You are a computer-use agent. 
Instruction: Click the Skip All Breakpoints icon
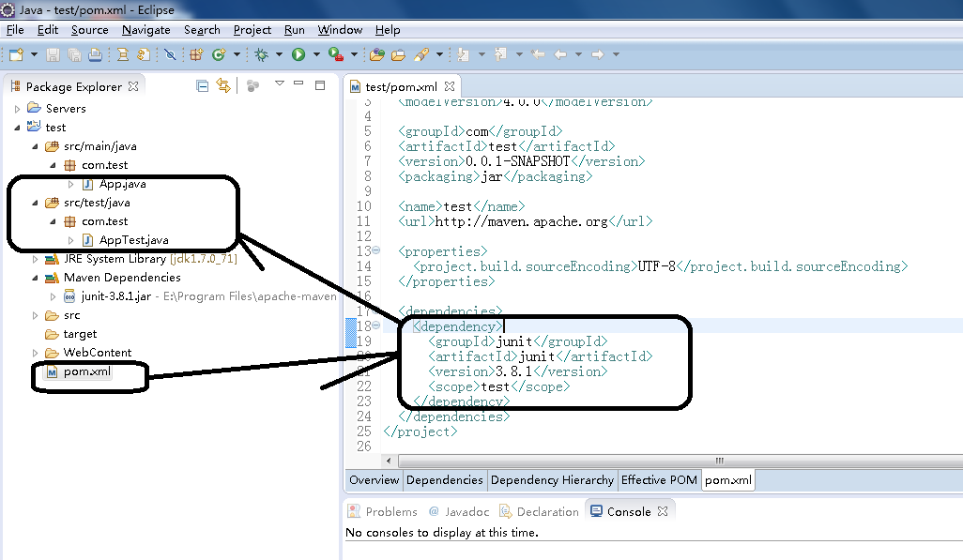point(170,54)
